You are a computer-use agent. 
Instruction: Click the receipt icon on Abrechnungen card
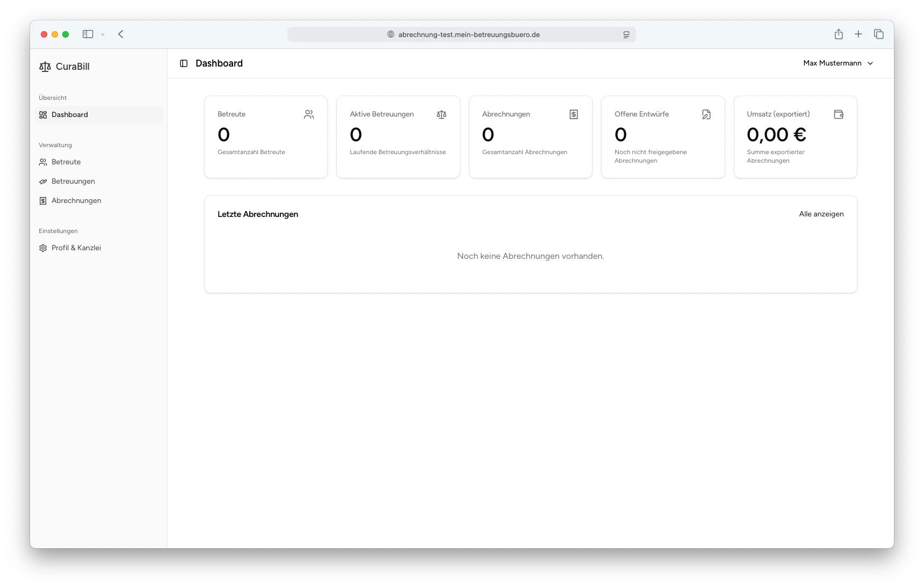[x=574, y=114]
